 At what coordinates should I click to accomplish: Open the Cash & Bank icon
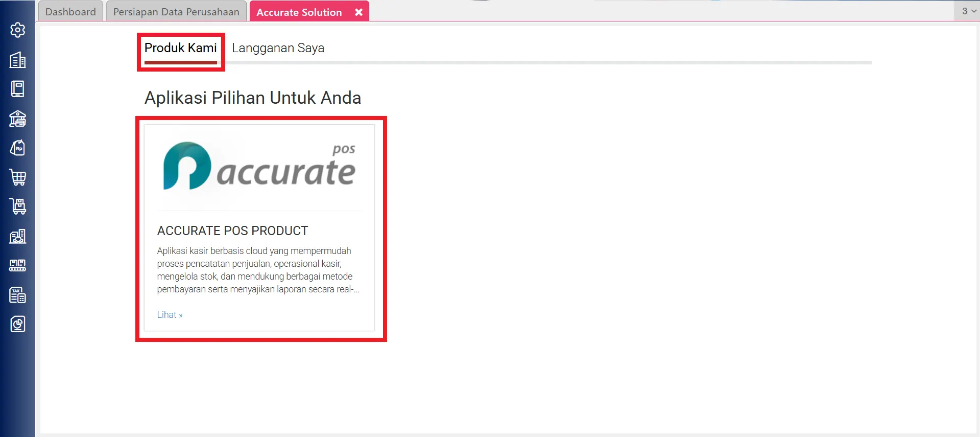tap(17, 119)
